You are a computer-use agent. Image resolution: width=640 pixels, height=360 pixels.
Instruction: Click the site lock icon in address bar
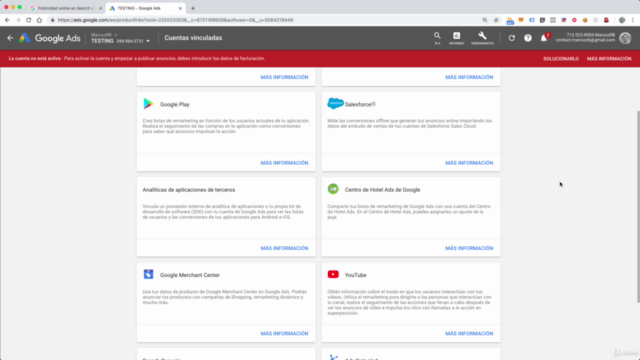[52, 20]
